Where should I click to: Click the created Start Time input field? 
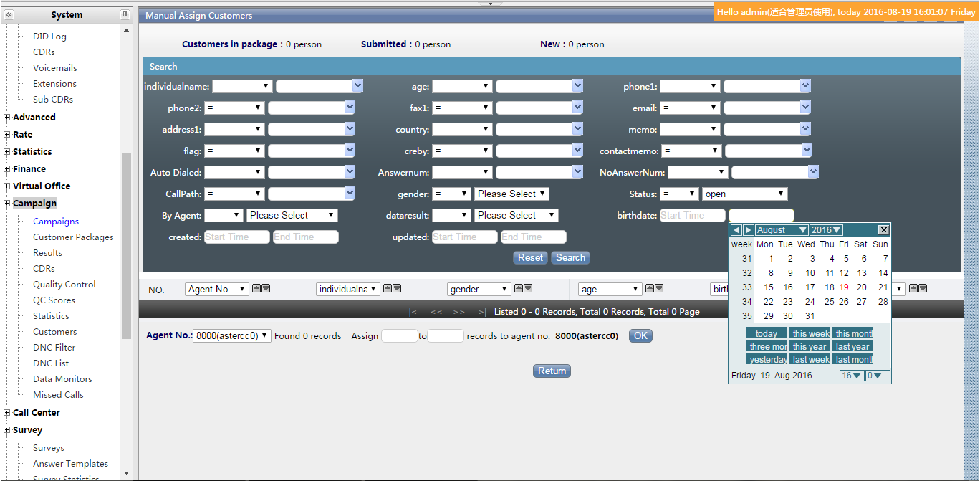coord(237,237)
